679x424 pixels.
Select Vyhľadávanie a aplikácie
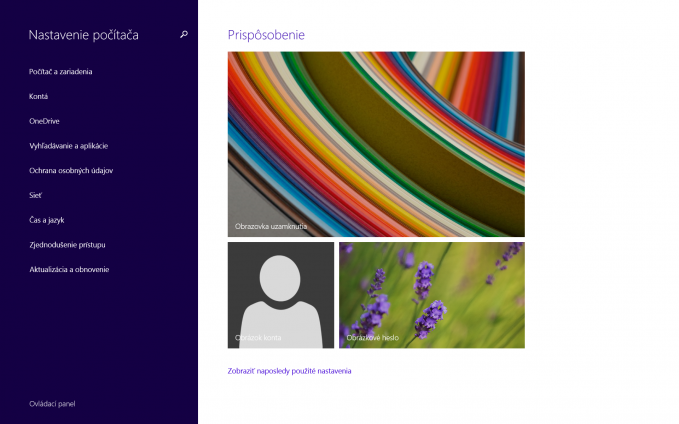[x=68, y=146]
